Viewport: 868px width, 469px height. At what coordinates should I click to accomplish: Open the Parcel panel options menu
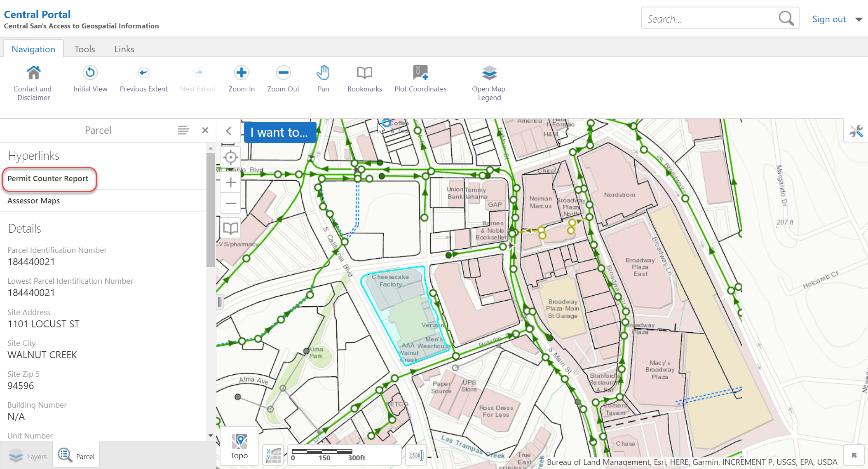pyautogui.click(x=183, y=130)
